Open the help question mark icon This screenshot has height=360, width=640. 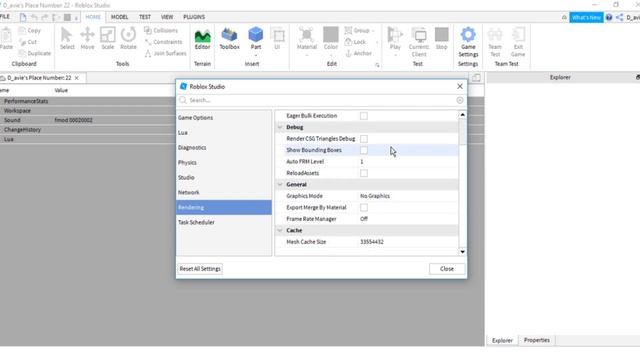click(609, 17)
